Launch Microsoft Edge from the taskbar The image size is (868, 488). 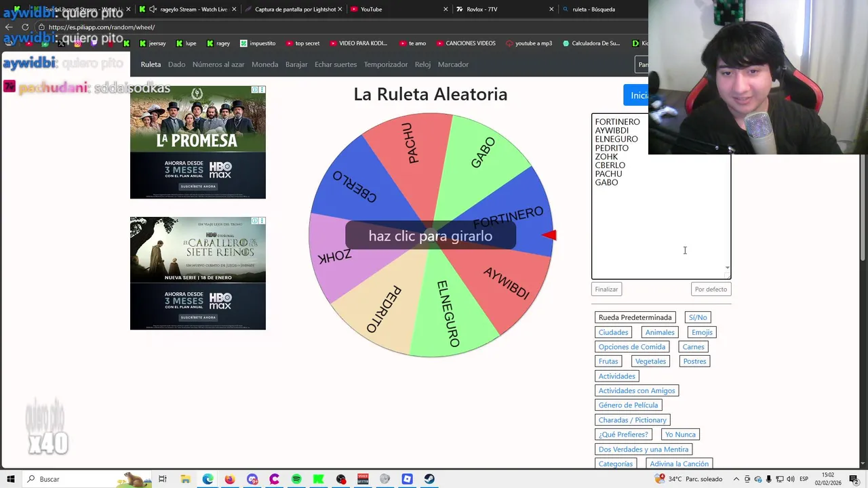[x=208, y=479]
